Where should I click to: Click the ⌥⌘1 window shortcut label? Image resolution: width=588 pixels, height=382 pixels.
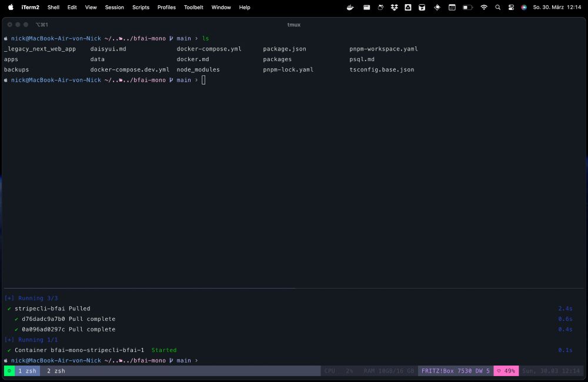(42, 25)
